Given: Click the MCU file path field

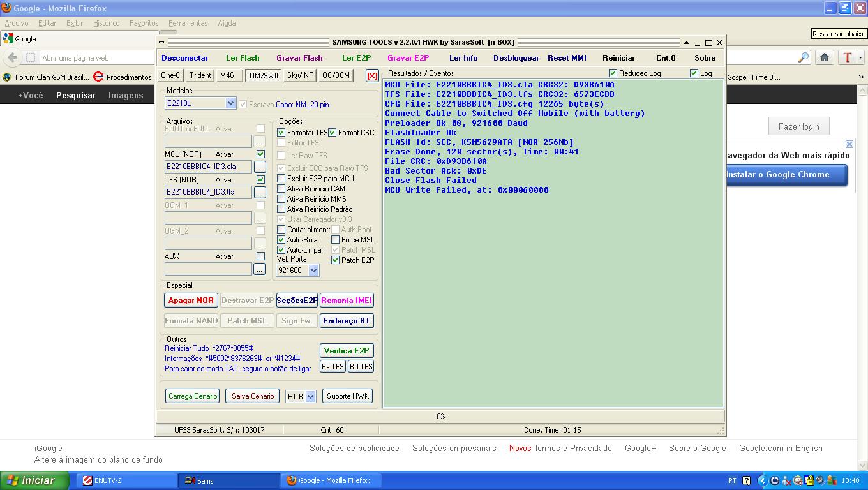Looking at the screenshot, I should pyautogui.click(x=208, y=167).
